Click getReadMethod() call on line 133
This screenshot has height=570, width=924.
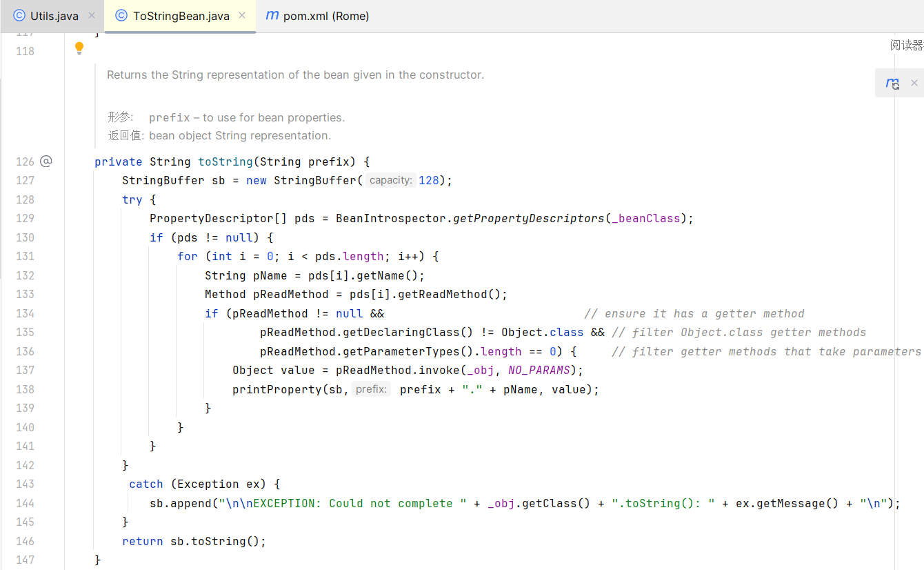(450, 294)
